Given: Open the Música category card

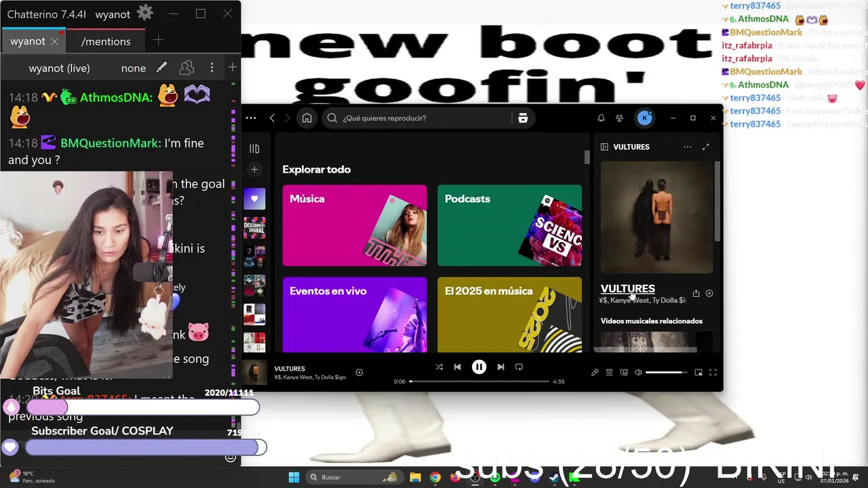Looking at the screenshot, I should (x=355, y=226).
